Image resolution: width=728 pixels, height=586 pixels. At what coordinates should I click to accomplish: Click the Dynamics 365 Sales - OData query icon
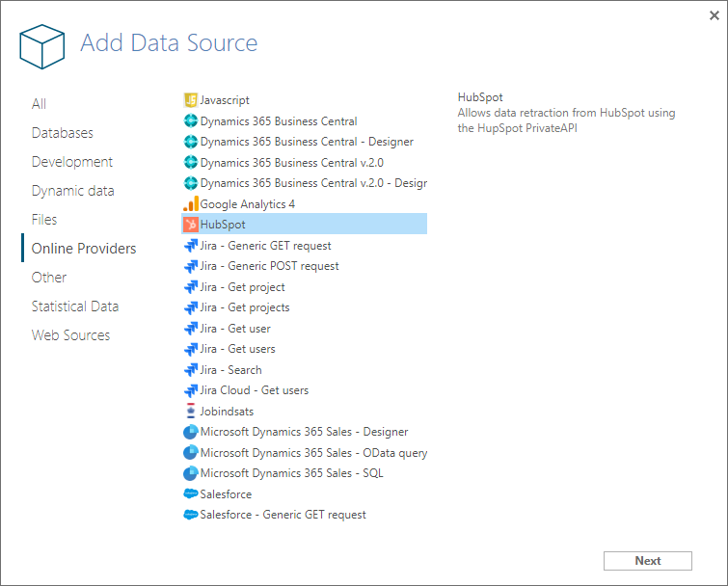(190, 453)
